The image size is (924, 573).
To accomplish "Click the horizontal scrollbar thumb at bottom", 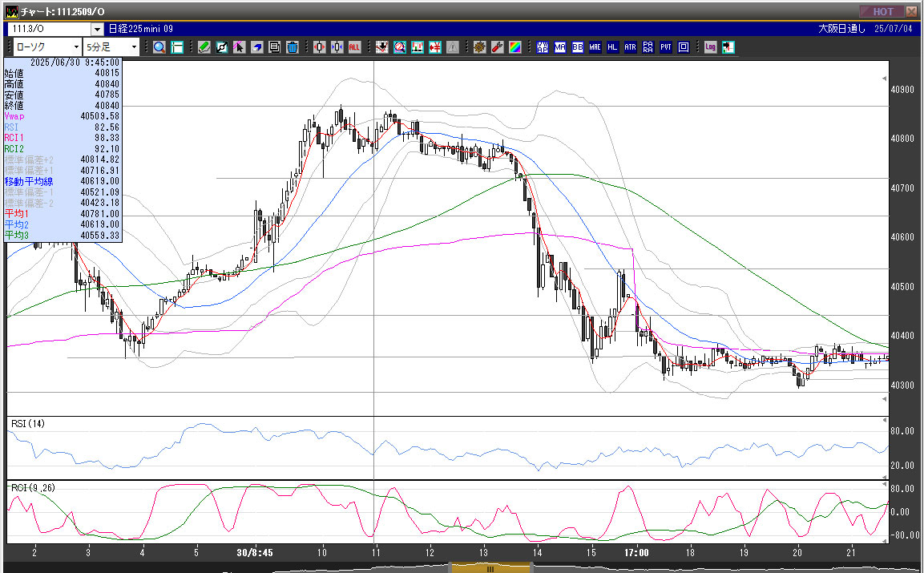I will pos(490,569).
